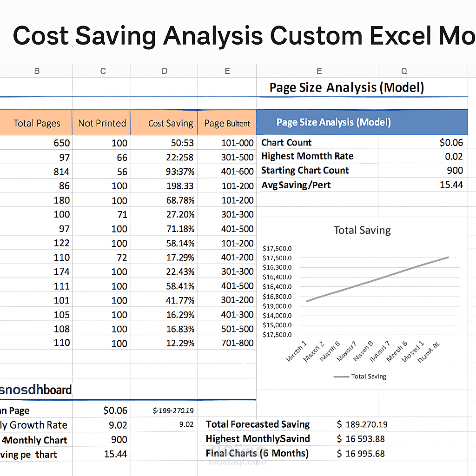Select the 'Highest Momtth Rate' label cell
Viewport: 476px width, 476px height.
pos(307,156)
